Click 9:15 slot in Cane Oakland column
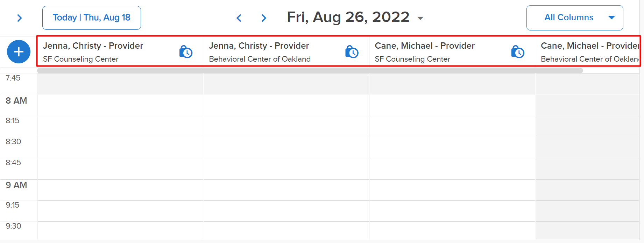Screen dimensions: 644x243 click(587, 211)
